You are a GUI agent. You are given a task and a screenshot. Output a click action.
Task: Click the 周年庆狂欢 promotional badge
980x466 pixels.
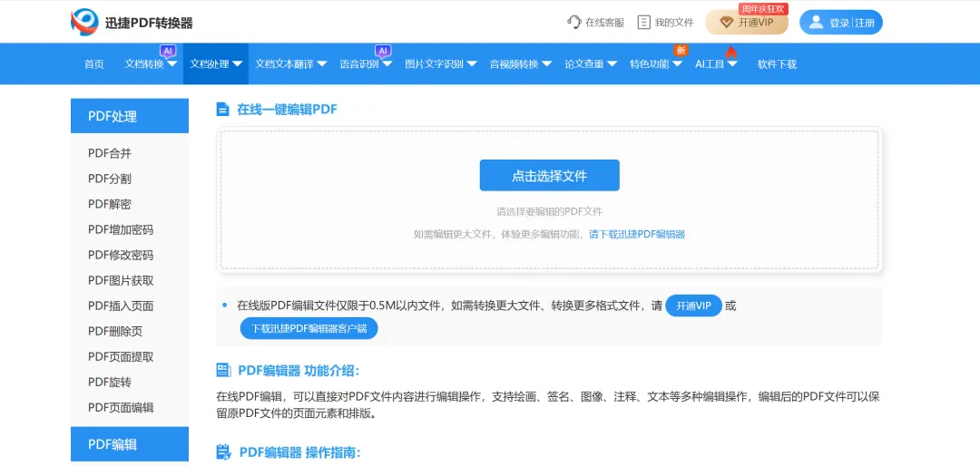pyautogui.click(x=763, y=9)
